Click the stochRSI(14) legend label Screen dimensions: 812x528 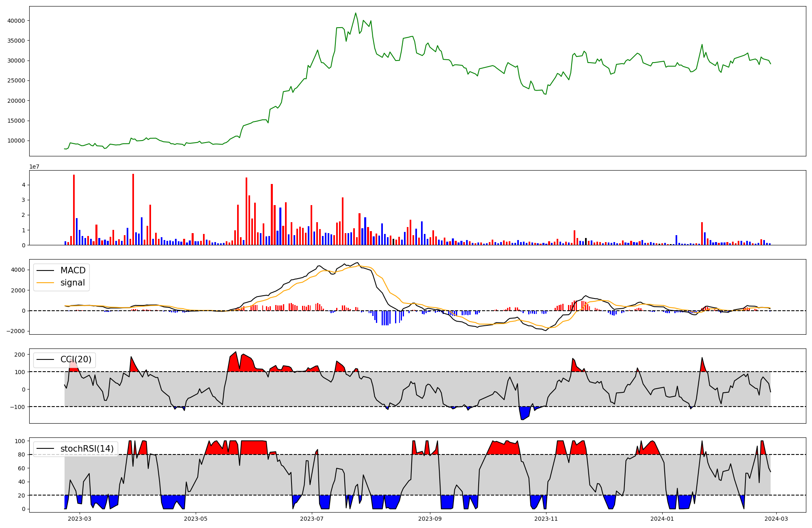point(87,449)
